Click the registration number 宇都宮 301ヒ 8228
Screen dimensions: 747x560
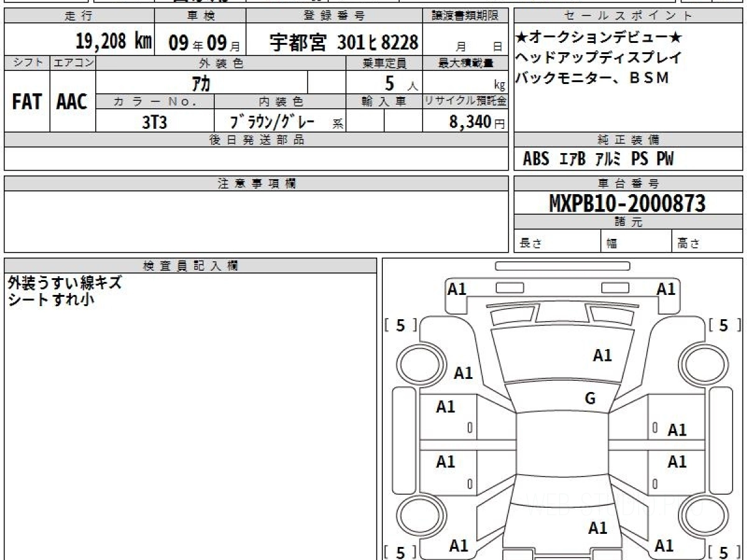coord(344,42)
